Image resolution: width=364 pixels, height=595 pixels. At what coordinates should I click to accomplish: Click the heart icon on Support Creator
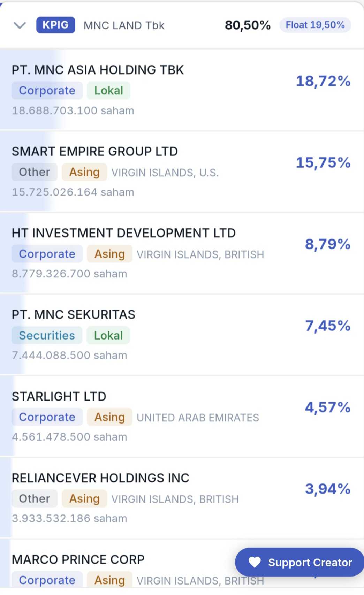tap(255, 562)
